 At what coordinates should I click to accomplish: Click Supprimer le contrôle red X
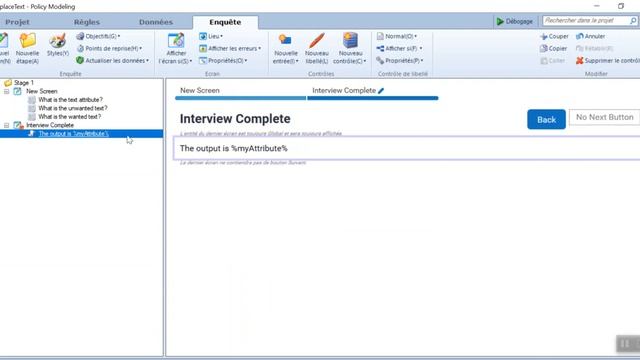[608, 60]
